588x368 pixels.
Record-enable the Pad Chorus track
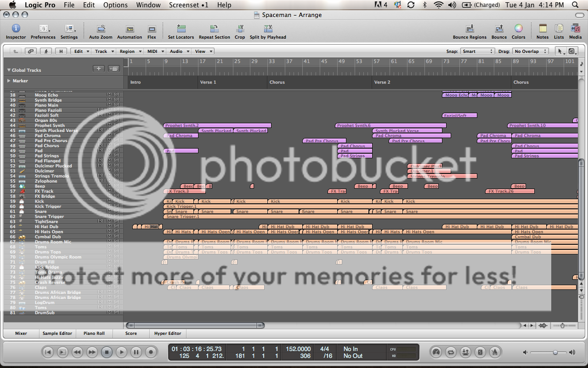coord(100,146)
